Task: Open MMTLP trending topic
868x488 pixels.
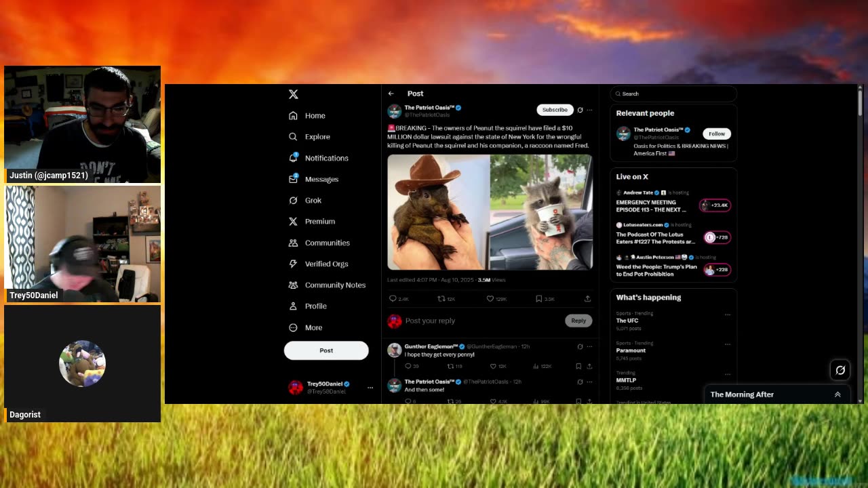Action: [x=626, y=380]
